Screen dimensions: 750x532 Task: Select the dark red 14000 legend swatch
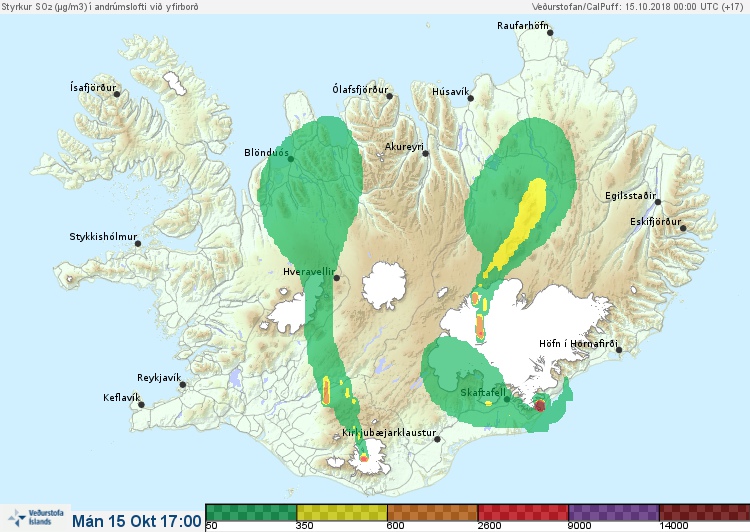(x=705, y=512)
